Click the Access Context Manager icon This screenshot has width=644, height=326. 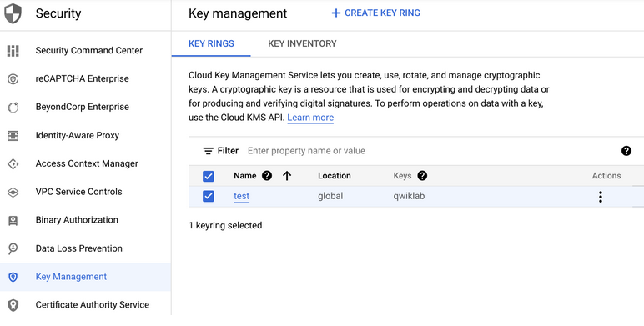[13, 163]
